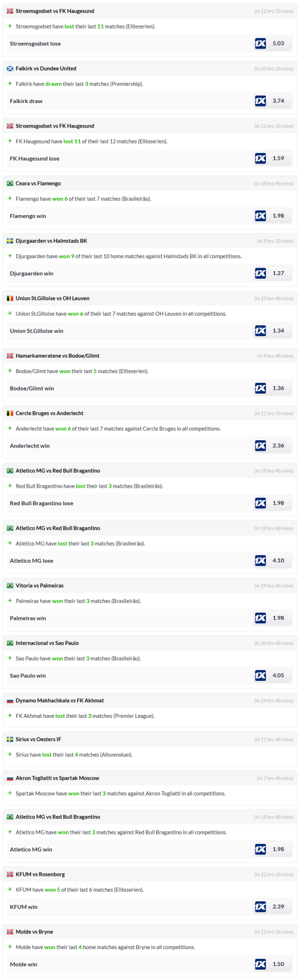Select odds 5.03 for Stroemsgodset lose
This screenshot has width=300, height=980.
(278, 44)
